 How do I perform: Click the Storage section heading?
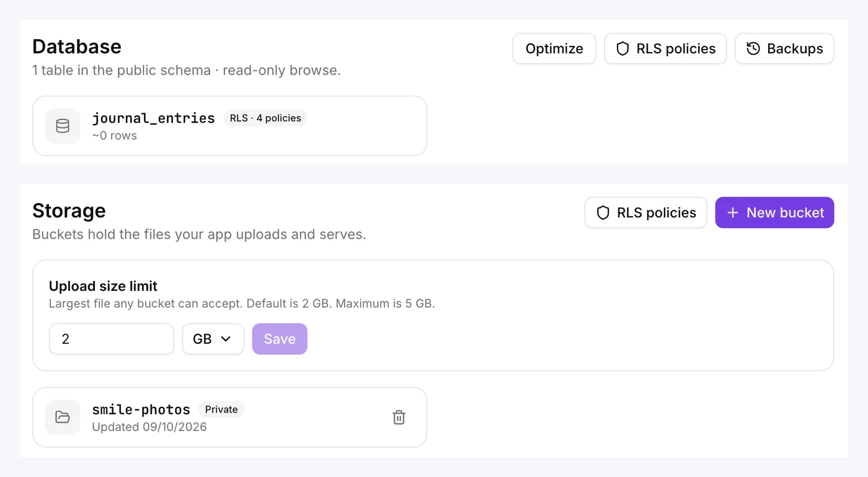click(69, 210)
